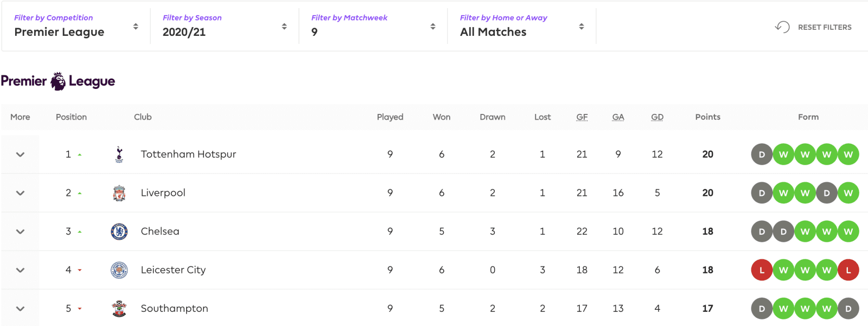The width and height of the screenshot is (868, 326).
Task: Expand the Tottenham Hotspur row details
Action: coord(20,155)
